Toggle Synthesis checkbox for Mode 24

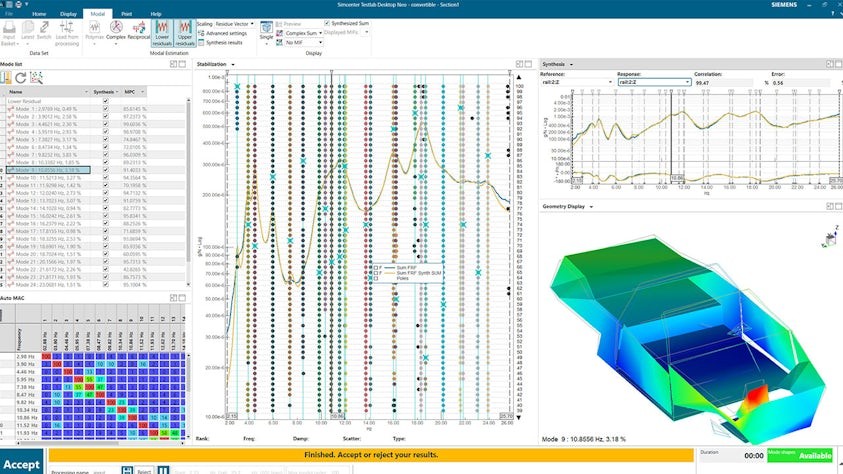point(106,284)
